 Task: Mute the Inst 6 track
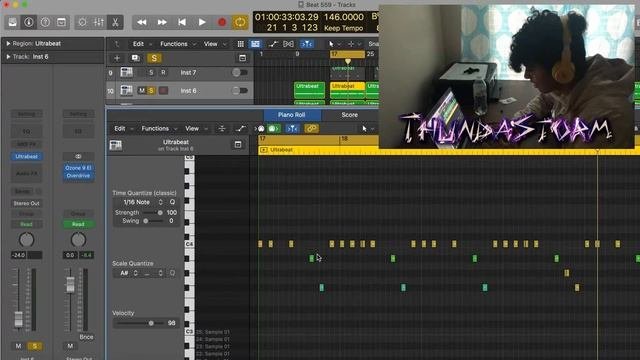[141, 91]
